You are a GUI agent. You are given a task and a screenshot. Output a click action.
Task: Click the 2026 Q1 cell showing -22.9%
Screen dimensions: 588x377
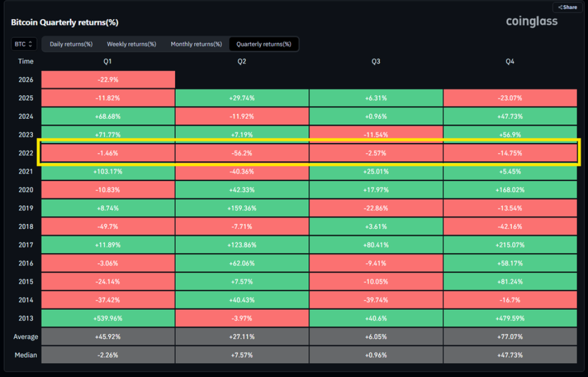pyautogui.click(x=107, y=80)
